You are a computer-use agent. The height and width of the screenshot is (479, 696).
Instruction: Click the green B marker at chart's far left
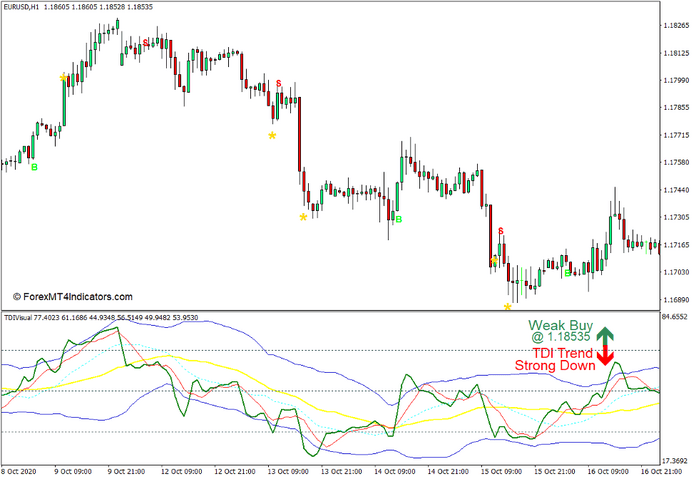34,167
